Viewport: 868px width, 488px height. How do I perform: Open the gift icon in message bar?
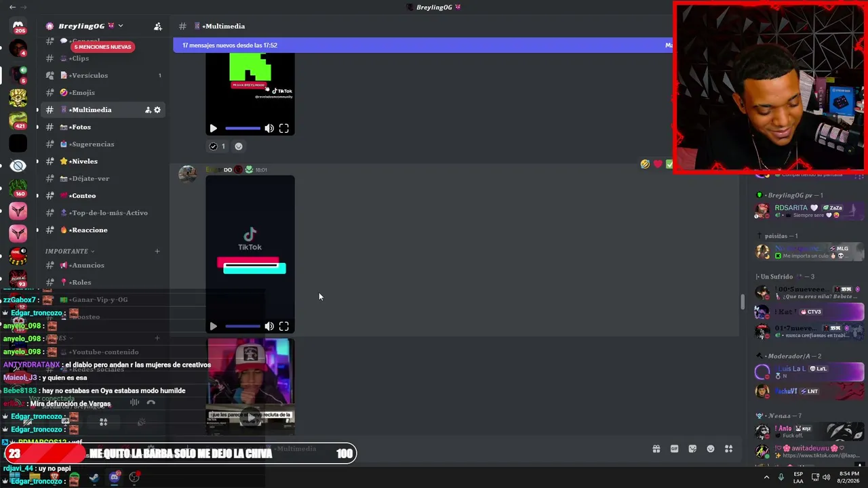656,449
